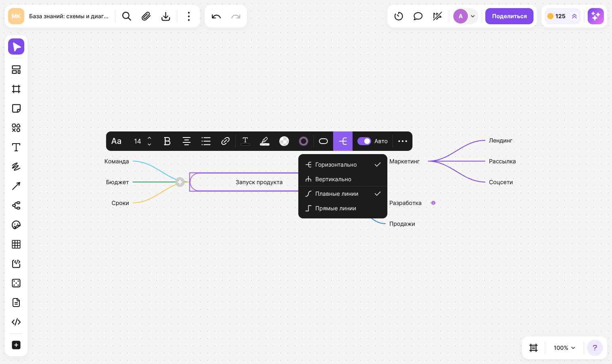Select the arrow connector tool

16,186
